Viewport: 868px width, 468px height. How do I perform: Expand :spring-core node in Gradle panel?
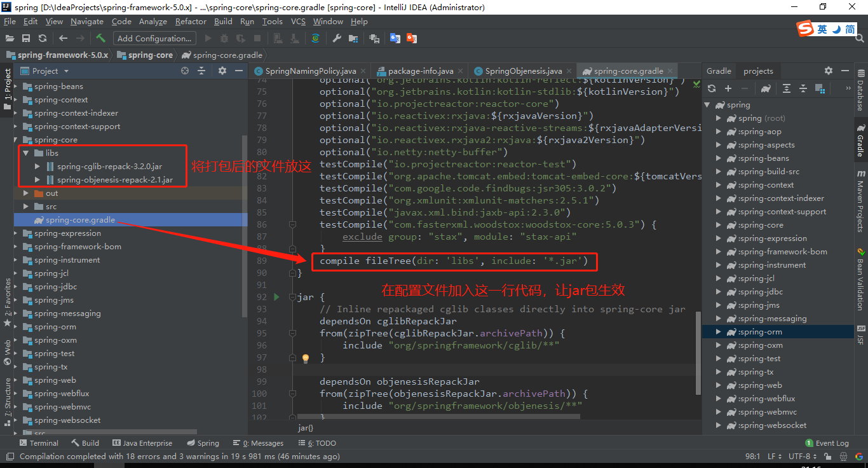coord(719,225)
